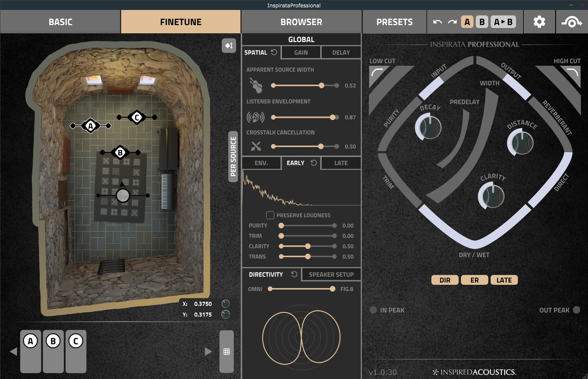Click the undo arrow icon

(438, 22)
